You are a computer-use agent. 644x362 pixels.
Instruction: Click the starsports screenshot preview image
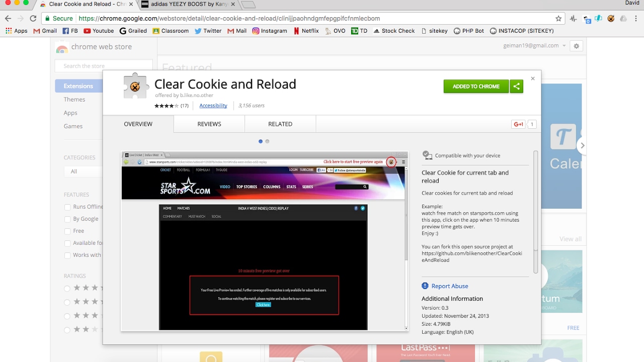(265, 241)
